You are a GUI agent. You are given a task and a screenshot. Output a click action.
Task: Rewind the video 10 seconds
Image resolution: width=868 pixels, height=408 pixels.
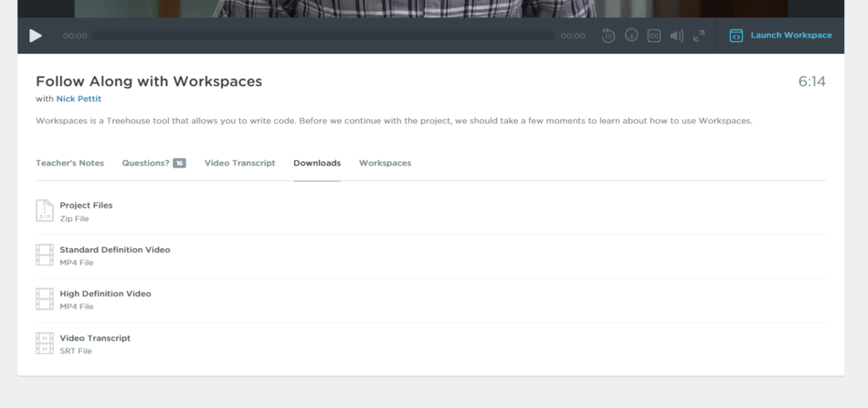tap(608, 36)
